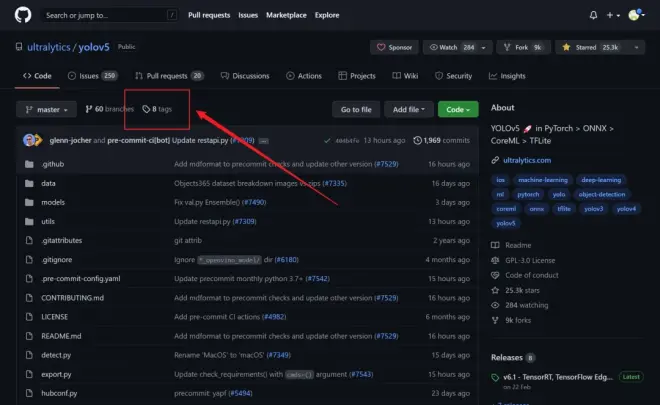Open the export.py file

[56, 374]
